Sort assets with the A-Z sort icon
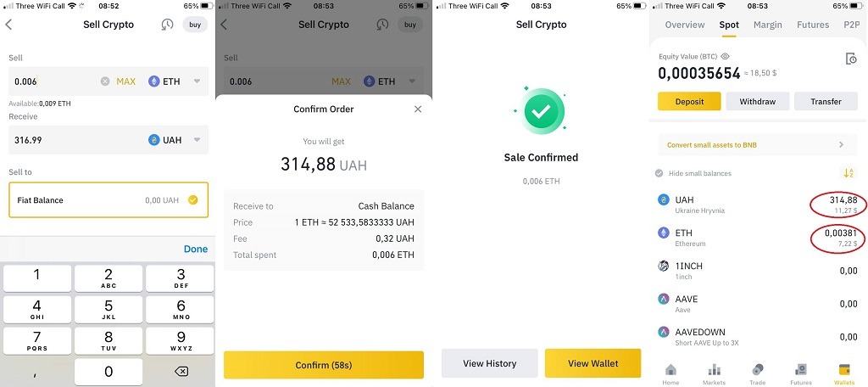Screen dimensions: 868x387 (x=848, y=173)
